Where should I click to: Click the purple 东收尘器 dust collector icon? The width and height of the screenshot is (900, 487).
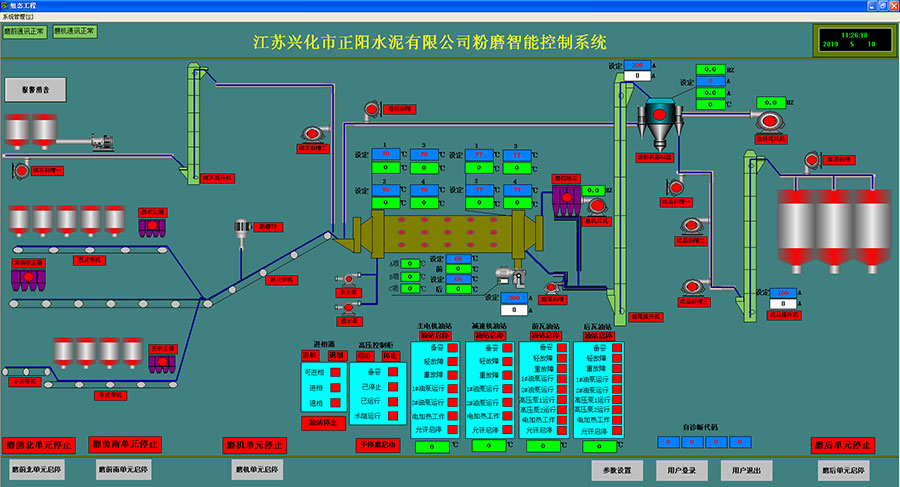(162, 364)
